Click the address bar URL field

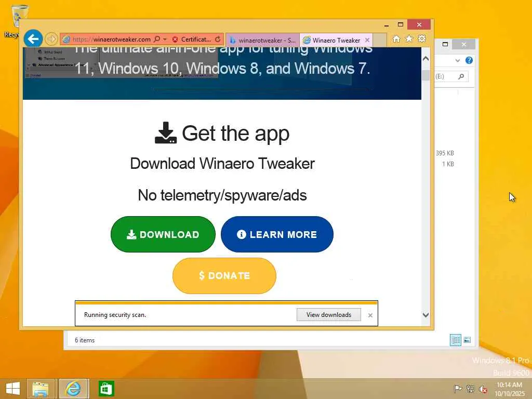click(111, 39)
